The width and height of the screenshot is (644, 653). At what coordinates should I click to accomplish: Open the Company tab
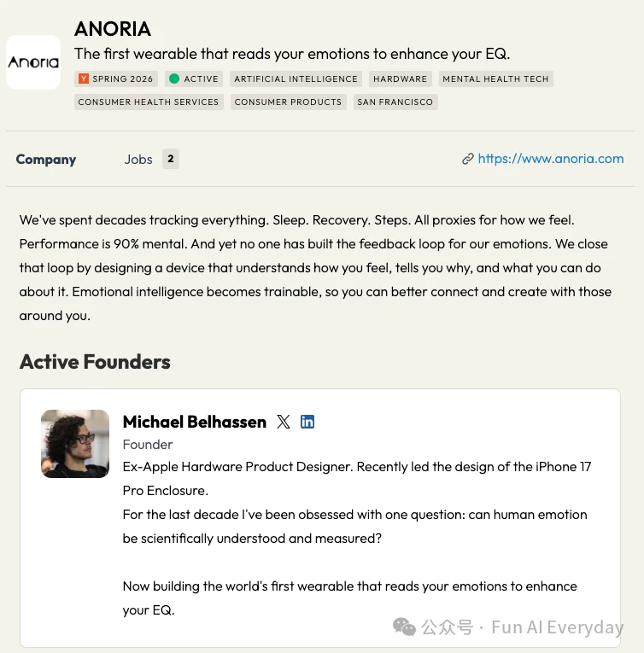coord(46,159)
